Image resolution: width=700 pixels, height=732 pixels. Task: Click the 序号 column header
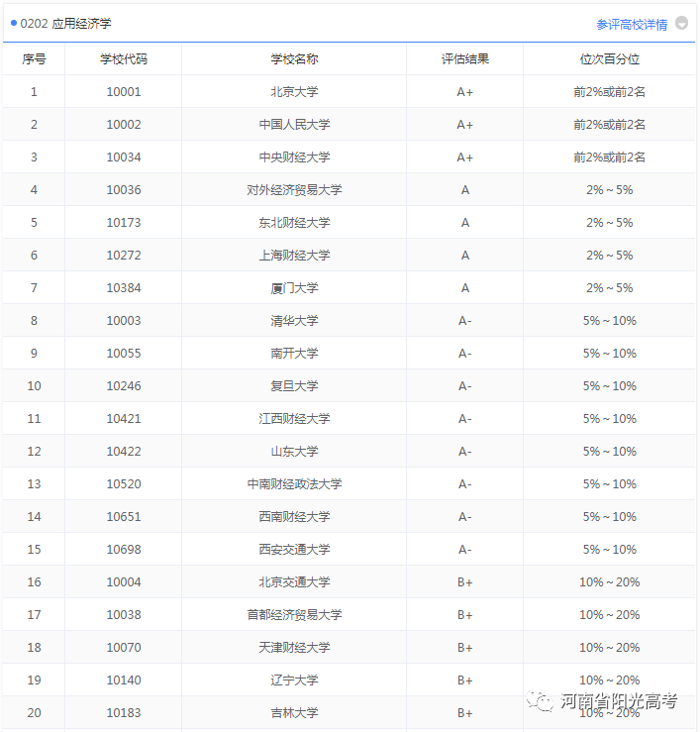(x=34, y=59)
